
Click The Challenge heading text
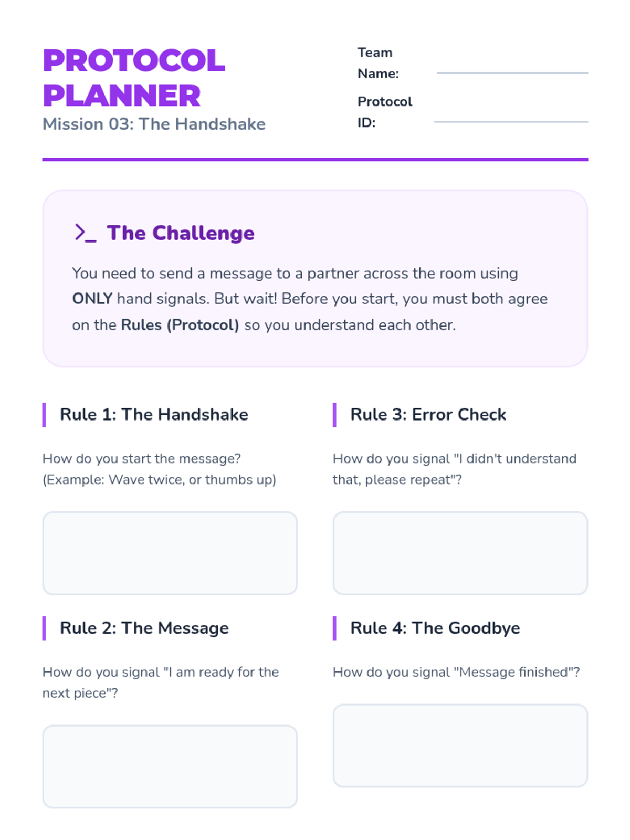181,233
